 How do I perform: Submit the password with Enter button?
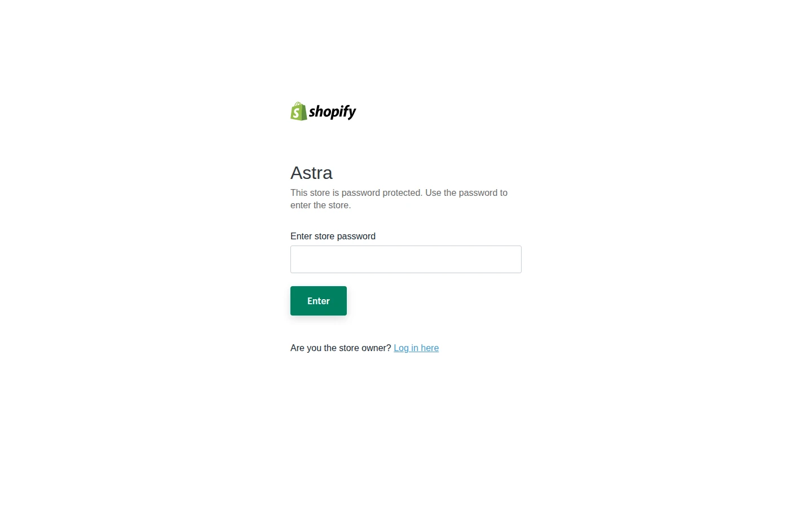coord(319,301)
